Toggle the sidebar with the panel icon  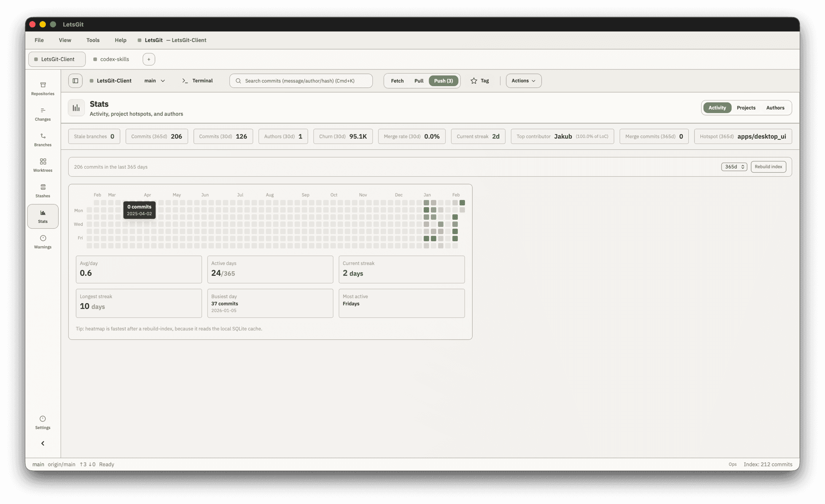(x=75, y=81)
